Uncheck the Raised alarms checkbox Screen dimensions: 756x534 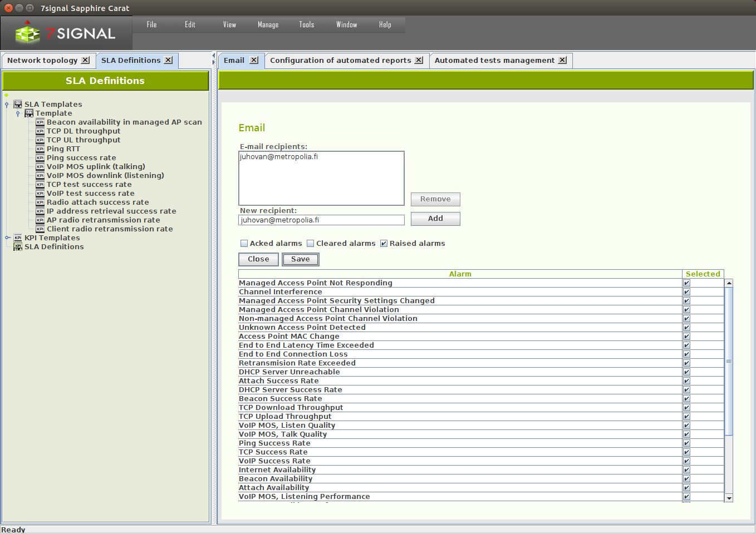[384, 243]
